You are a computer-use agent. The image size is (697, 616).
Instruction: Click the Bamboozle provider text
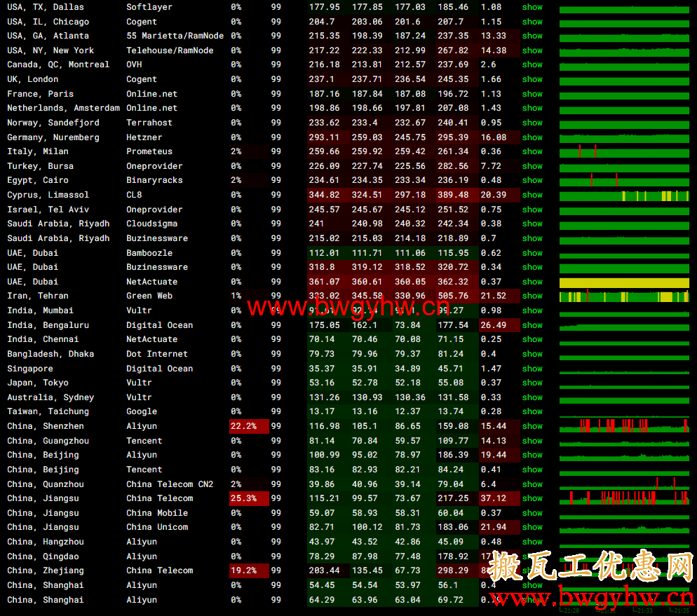pos(149,253)
